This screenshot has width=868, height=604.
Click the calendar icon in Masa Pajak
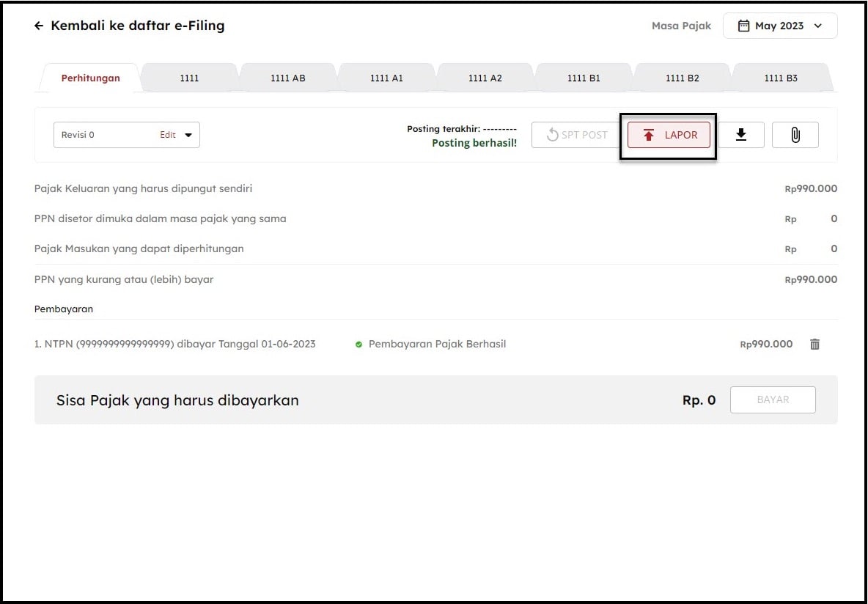(x=743, y=26)
